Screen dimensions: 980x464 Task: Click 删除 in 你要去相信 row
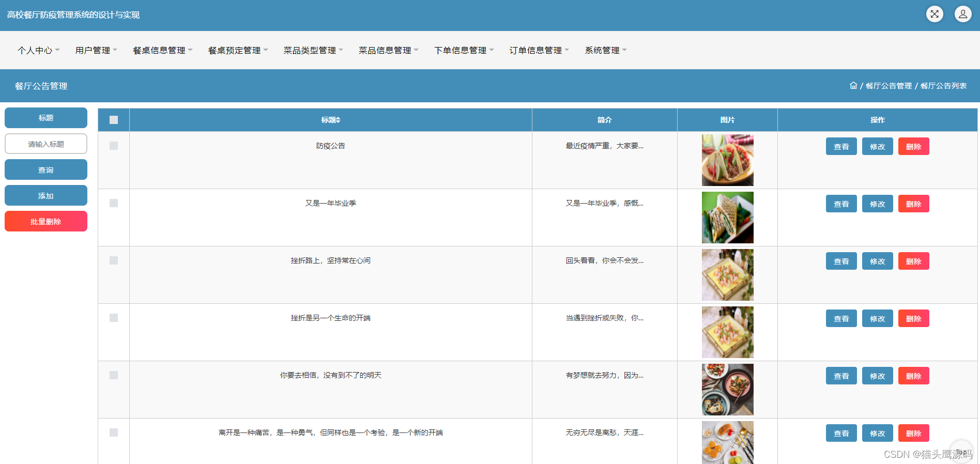[914, 376]
